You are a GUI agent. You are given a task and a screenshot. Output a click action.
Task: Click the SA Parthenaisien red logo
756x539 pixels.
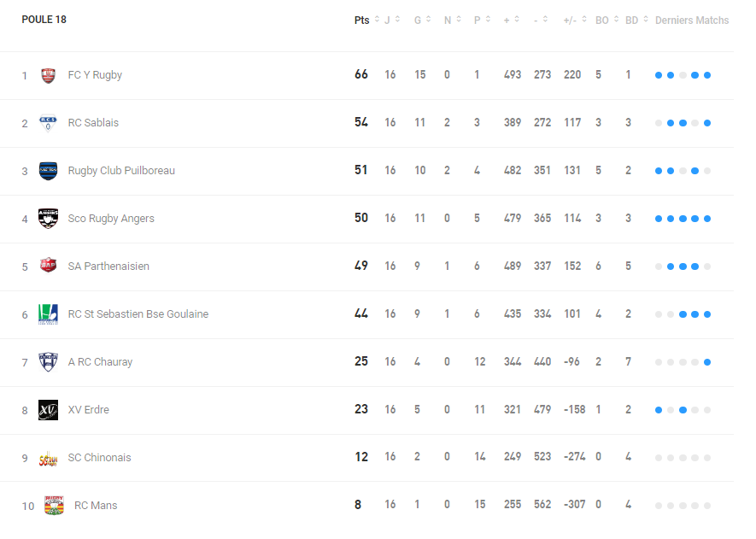(x=48, y=266)
